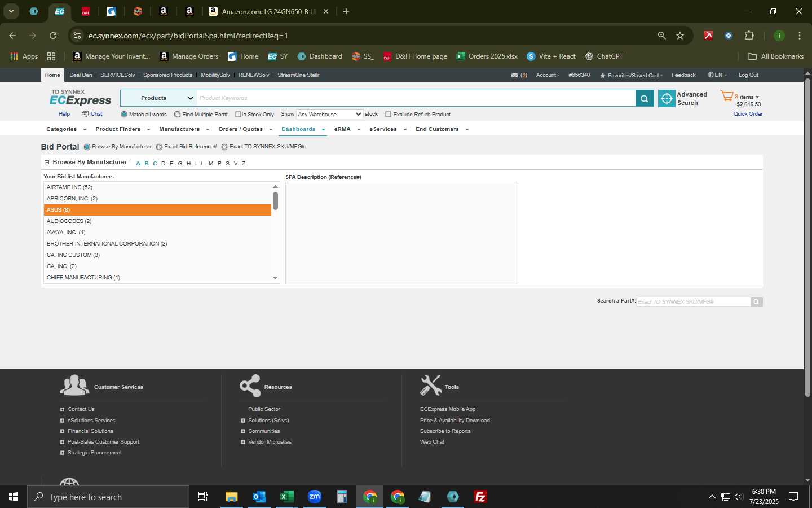Click Log Out link

tap(748, 75)
